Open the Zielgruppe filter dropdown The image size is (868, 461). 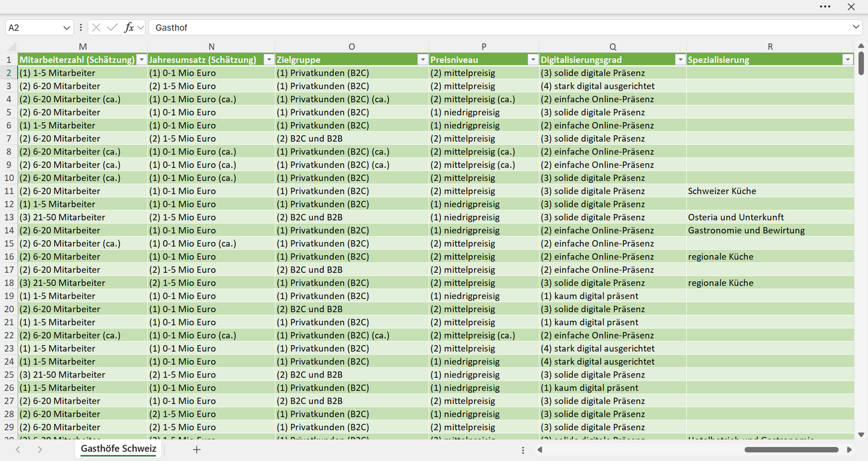[x=422, y=60]
